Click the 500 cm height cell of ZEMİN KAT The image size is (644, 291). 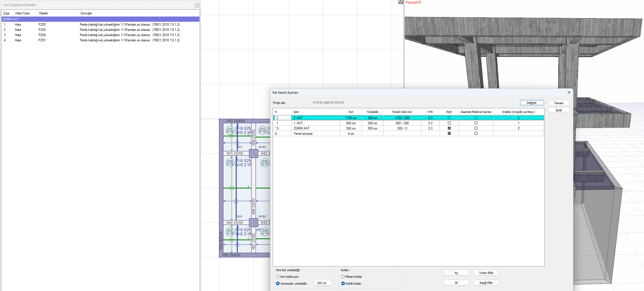pyautogui.click(x=372, y=128)
